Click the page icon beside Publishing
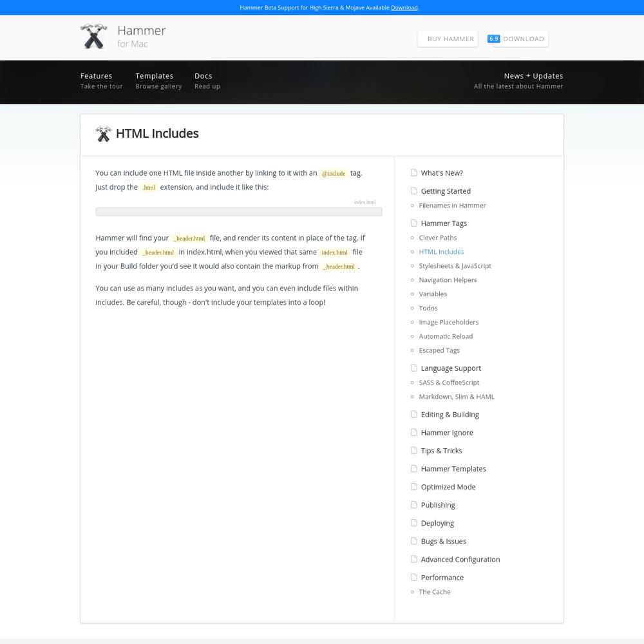644x644 pixels. [x=414, y=505]
